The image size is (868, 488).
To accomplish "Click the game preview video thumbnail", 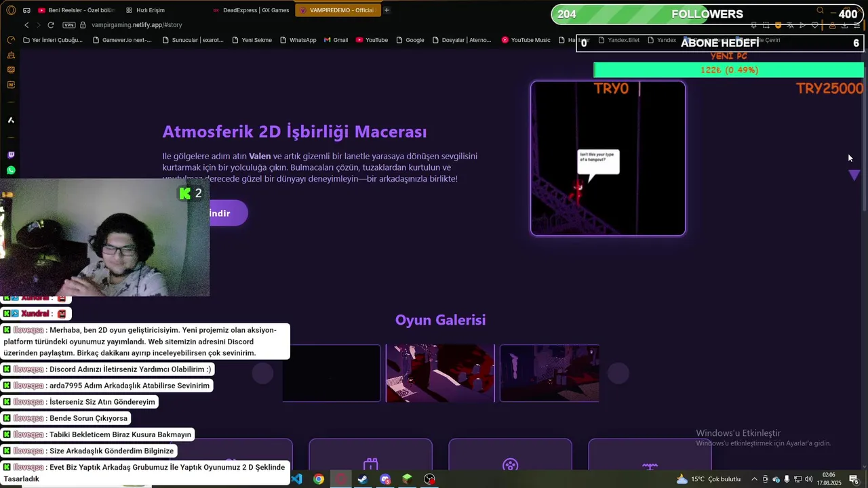I will (x=608, y=159).
